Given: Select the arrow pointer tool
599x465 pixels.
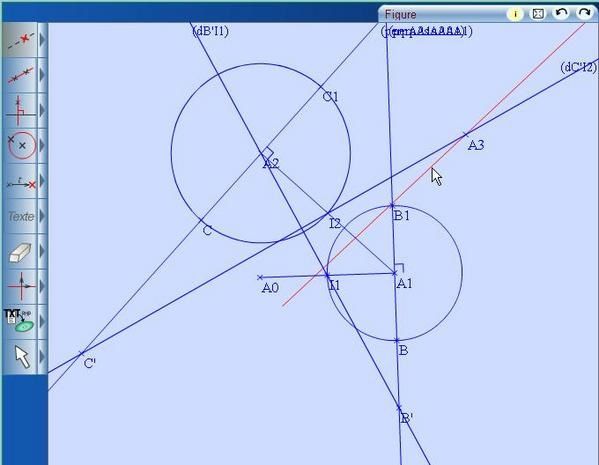Looking at the screenshot, I should [21, 356].
